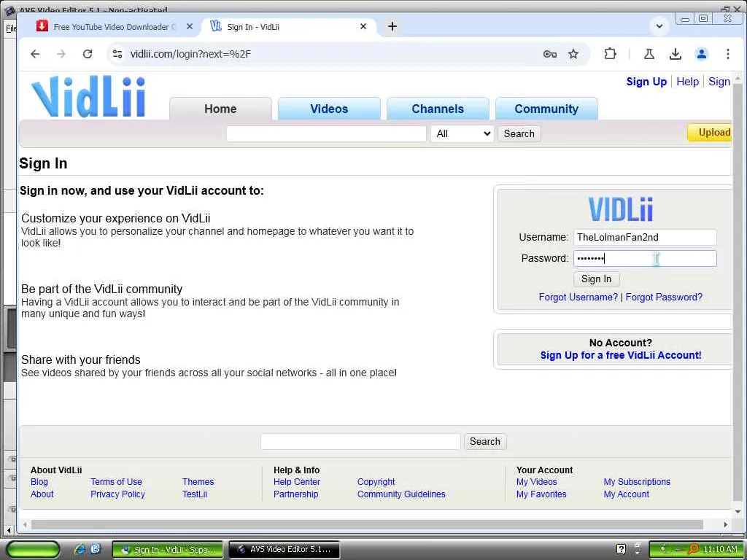
Task: Open the Videos navigation tab
Action: click(x=329, y=109)
